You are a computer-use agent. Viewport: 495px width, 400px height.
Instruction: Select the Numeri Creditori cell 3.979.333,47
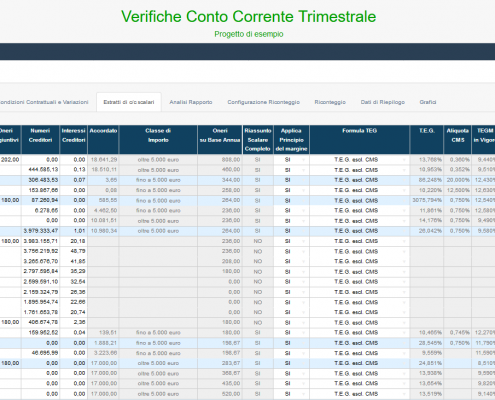coord(41,231)
